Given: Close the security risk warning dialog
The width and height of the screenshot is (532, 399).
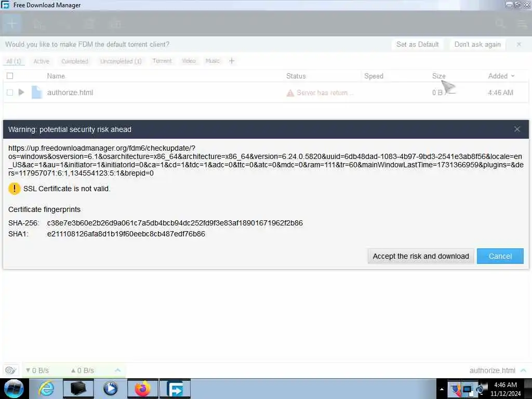Looking at the screenshot, I should coord(517,129).
